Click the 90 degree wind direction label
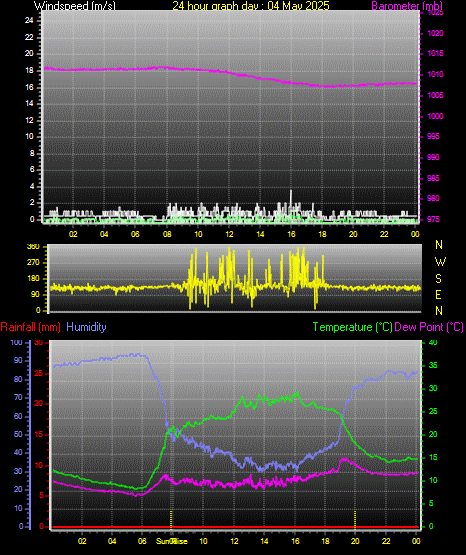The height and width of the screenshot is (555, 466). point(35,294)
